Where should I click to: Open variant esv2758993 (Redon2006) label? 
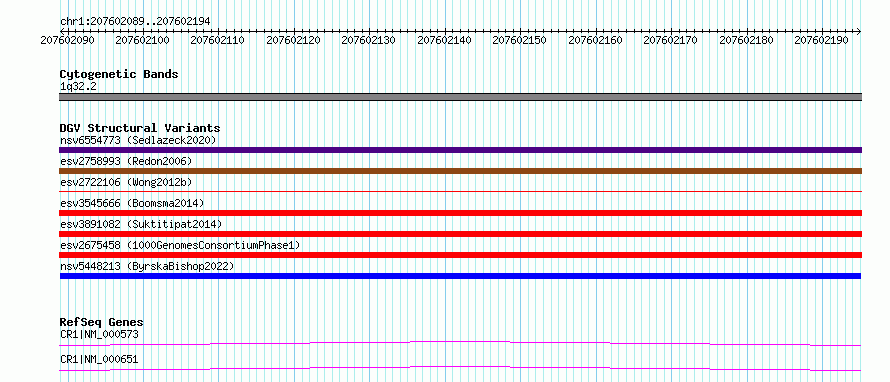(x=126, y=161)
